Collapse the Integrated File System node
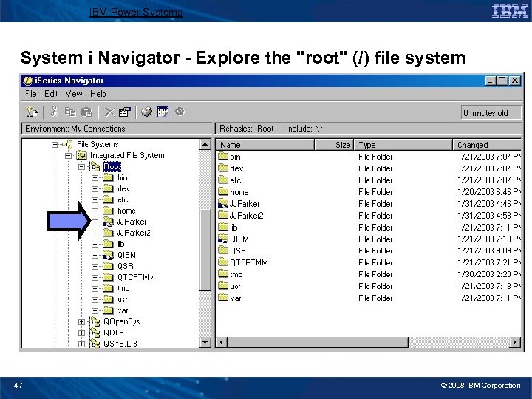Image resolution: width=532 pixels, height=399 pixels. 68,156
